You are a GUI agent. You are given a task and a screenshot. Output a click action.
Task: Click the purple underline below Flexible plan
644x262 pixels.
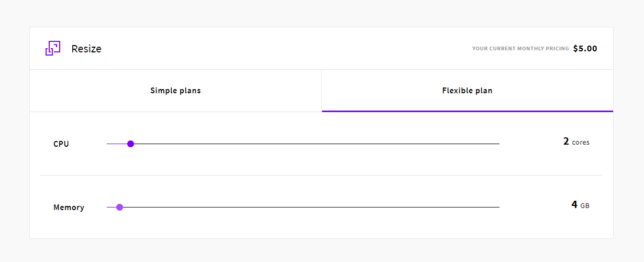tap(467, 111)
